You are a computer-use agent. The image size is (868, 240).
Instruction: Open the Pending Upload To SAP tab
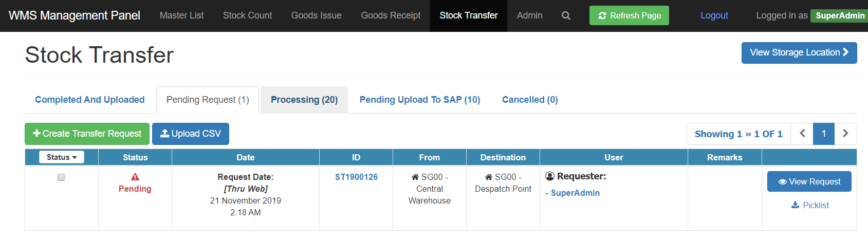tap(420, 100)
